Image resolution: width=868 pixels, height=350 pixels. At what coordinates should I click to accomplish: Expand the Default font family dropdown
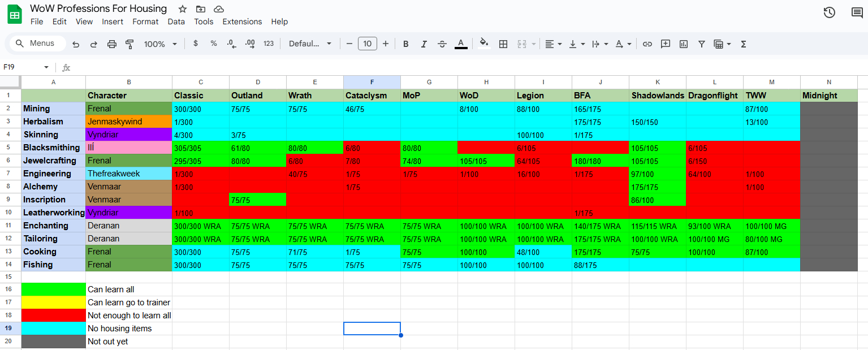[310, 44]
